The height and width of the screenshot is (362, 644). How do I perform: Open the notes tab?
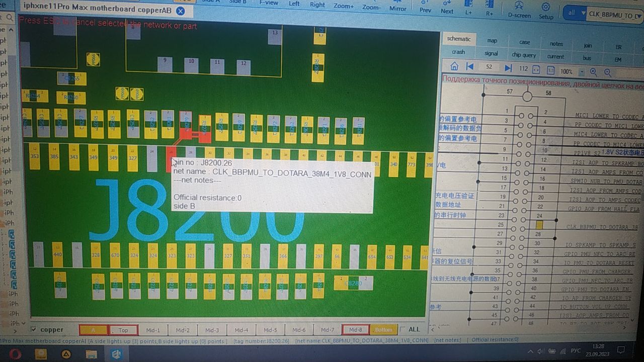click(556, 44)
